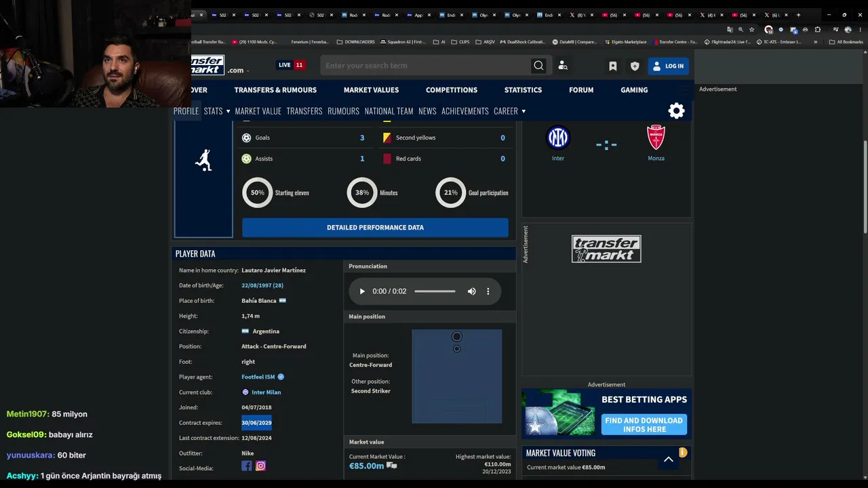Click the scroll-to-top arrow button
The height and width of the screenshot is (488, 868).
(x=669, y=460)
